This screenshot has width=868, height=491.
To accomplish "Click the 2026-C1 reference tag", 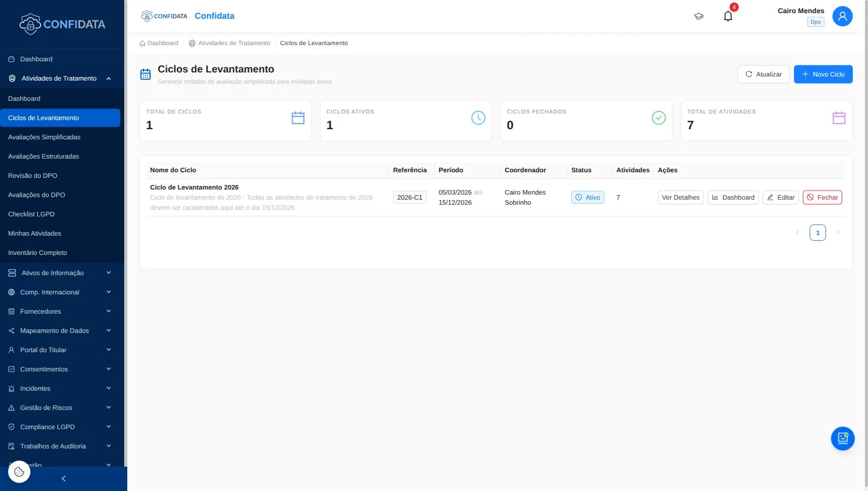I will [410, 197].
